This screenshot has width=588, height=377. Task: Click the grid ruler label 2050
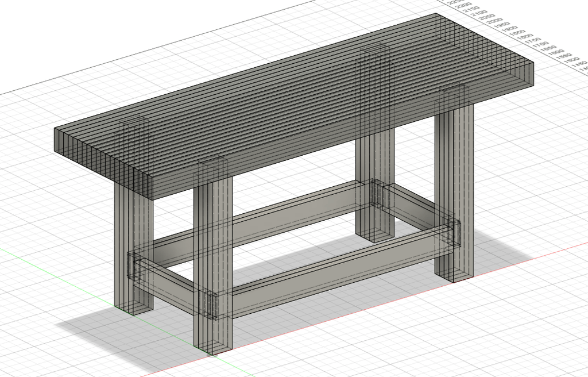click(487, 17)
